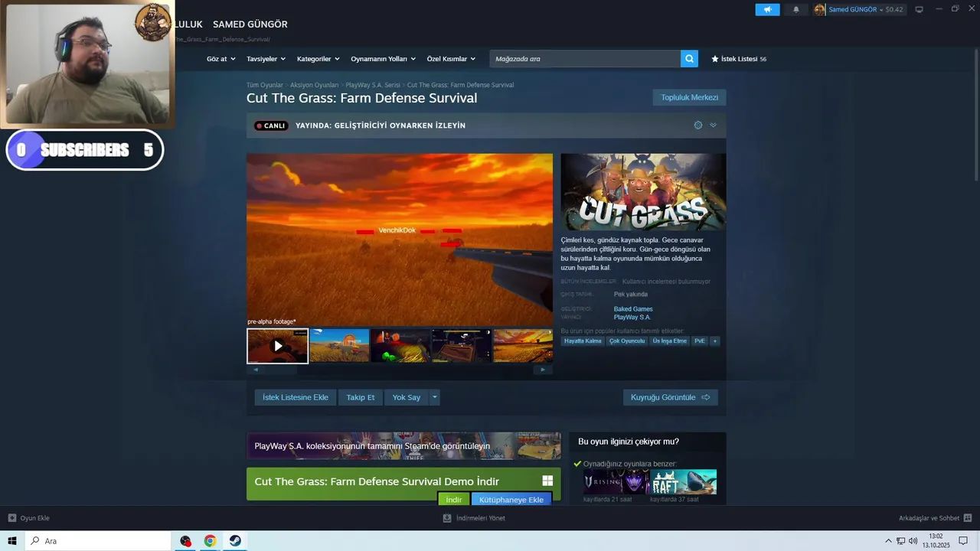
Task: Click the Kuyruğu Görüntüle button
Action: (x=671, y=397)
